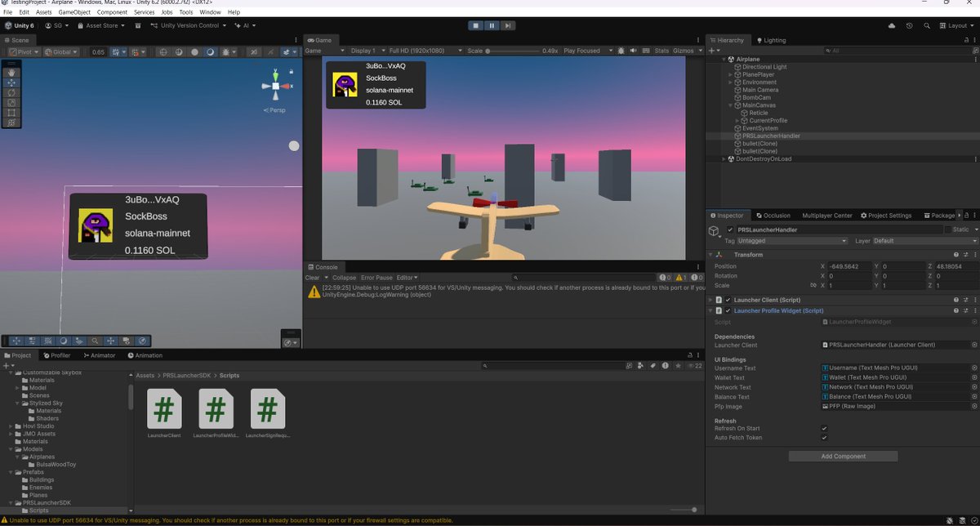Select the Rect tool in Scene toolbar
Screen dimensions: 980x526
tap(11, 113)
